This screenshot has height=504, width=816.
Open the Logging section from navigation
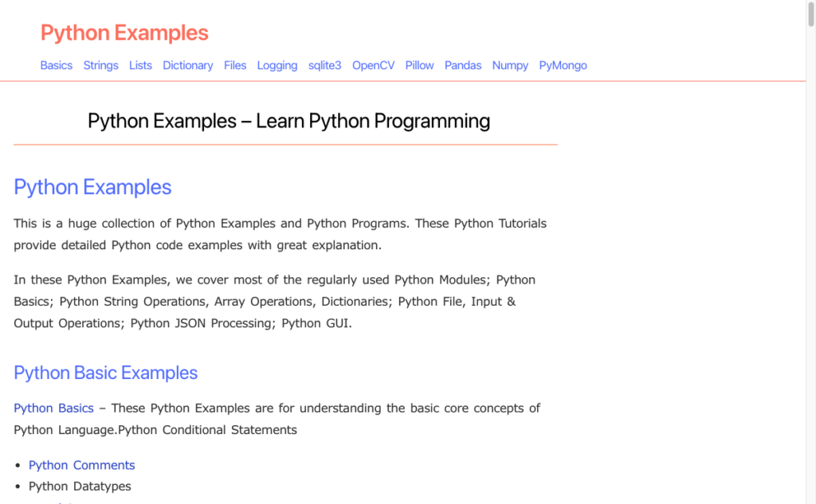277,65
